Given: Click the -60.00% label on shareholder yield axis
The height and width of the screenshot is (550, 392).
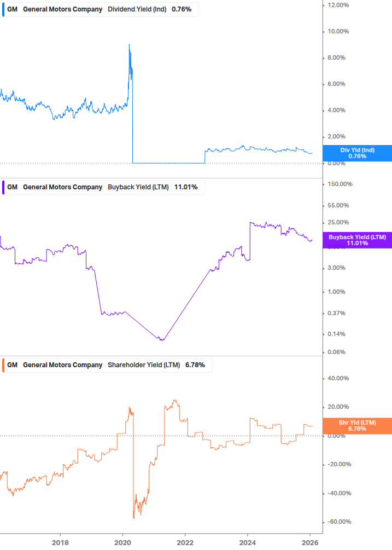Looking at the screenshot, I should 336,522.
